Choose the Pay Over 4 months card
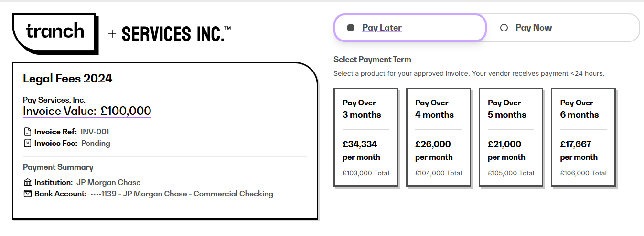Screen dimensions: 644x236 439,137
